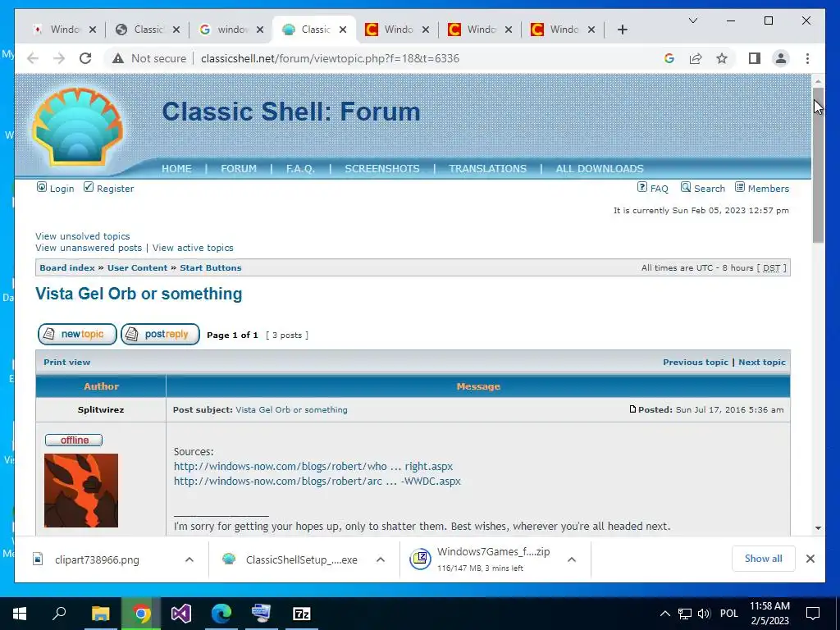840x630 pixels.
Task: Go to Start Buttons breadcrumb
Action: (211, 268)
